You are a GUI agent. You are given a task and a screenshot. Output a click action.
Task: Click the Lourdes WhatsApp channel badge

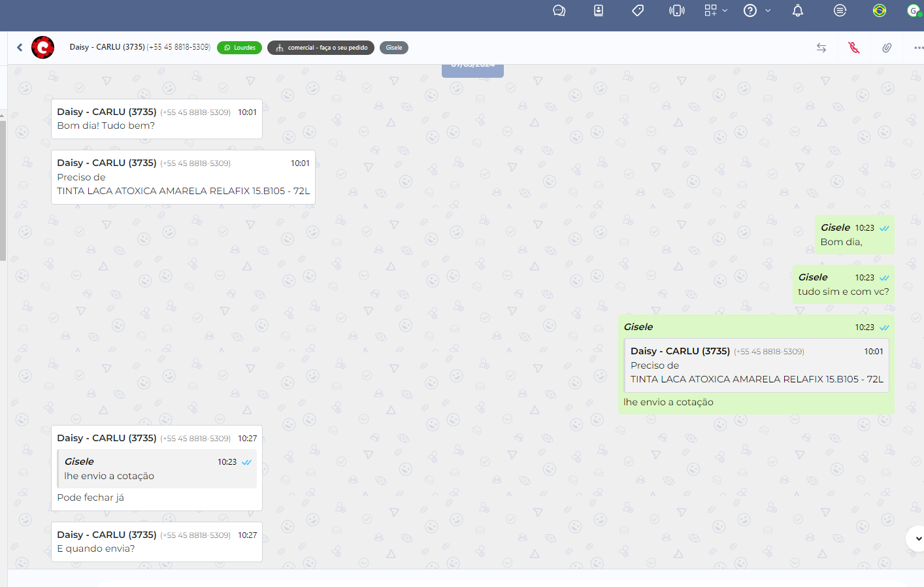coord(239,48)
